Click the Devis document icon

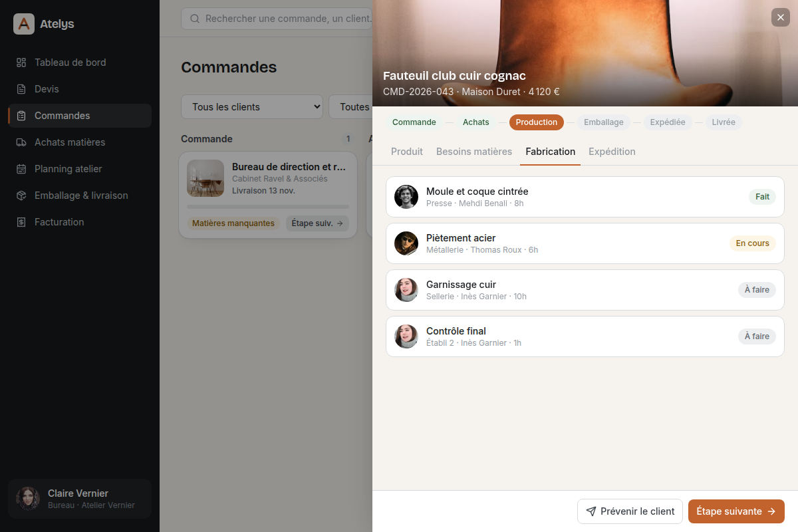(x=21, y=89)
